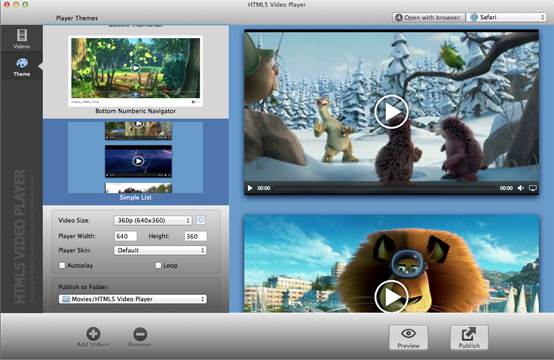Image resolution: width=554 pixels, height=360 pixels.
Task: Play the snowy ice age video preview
Action: coord(391,112)
